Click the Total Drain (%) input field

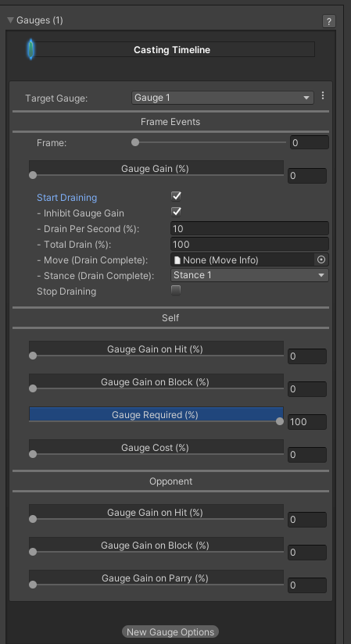tap(249, 245)
